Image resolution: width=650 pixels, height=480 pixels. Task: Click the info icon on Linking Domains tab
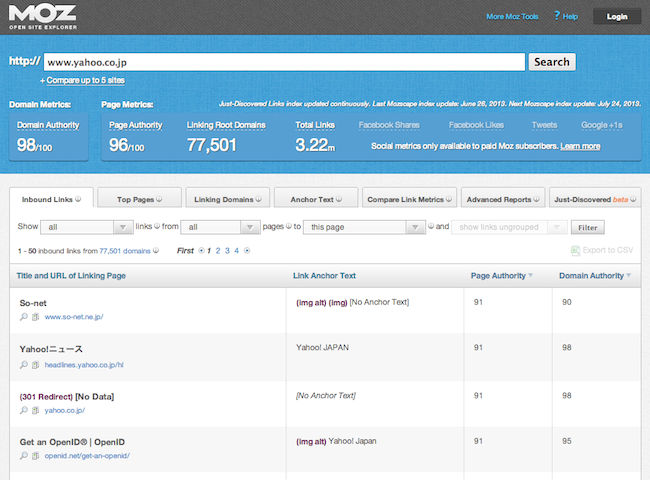coord(259,199)
